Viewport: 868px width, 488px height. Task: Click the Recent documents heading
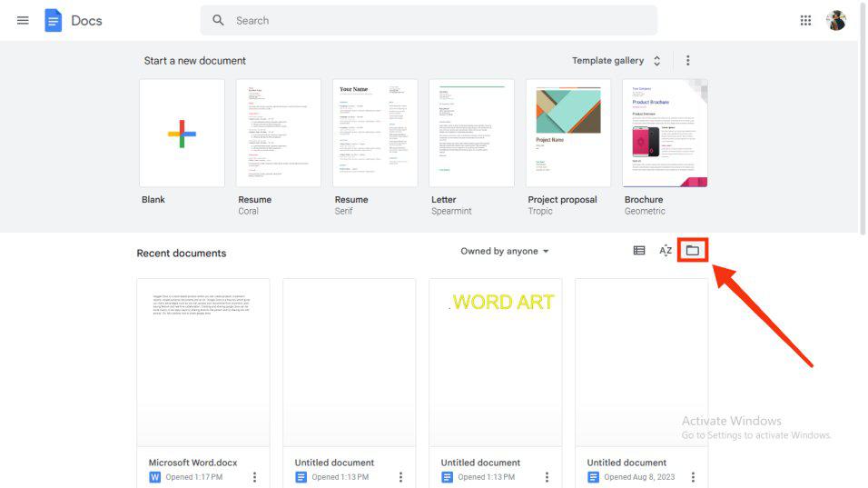(182, 254)
